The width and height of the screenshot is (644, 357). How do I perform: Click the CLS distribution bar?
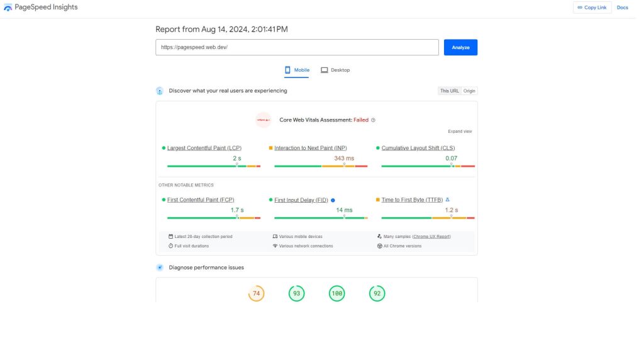click(428, 166)
